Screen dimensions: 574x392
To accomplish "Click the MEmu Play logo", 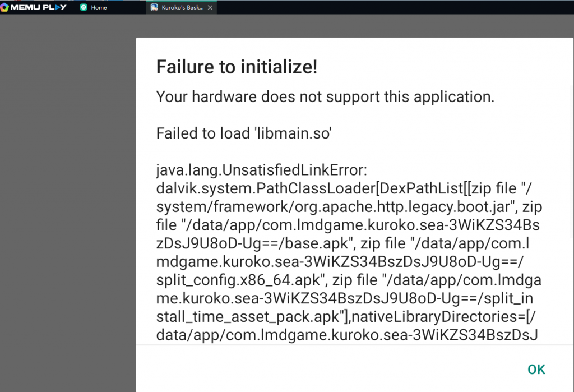I will (34, 7).
